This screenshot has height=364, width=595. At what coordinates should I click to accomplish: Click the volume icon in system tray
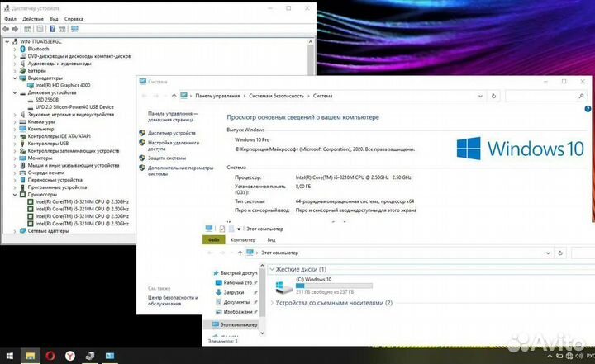coord(579,356)
